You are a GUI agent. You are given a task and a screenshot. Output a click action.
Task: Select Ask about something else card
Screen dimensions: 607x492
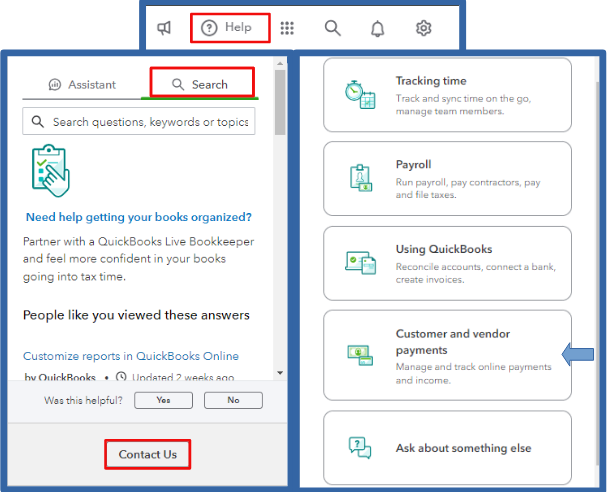447,447
